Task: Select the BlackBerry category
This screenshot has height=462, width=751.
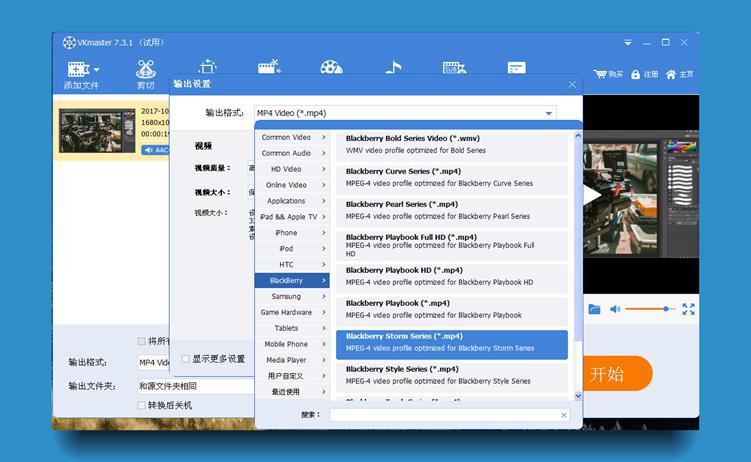Action: (x=292, y=280)
